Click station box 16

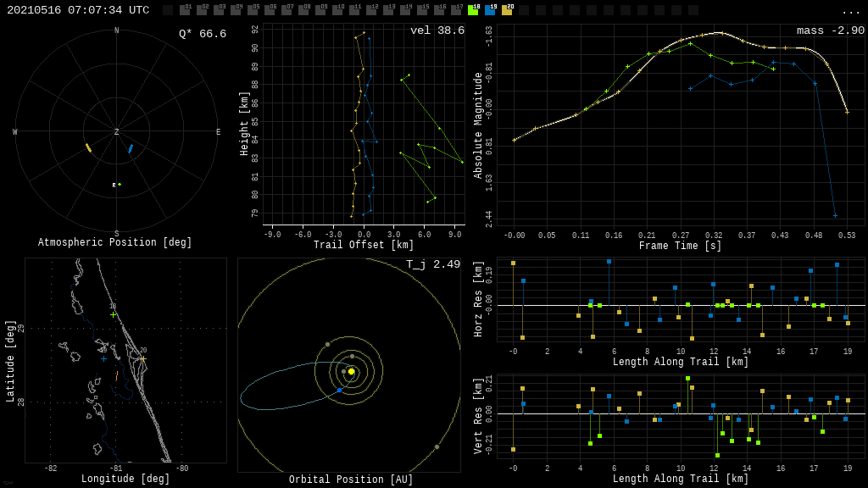[x=440, y=10]
